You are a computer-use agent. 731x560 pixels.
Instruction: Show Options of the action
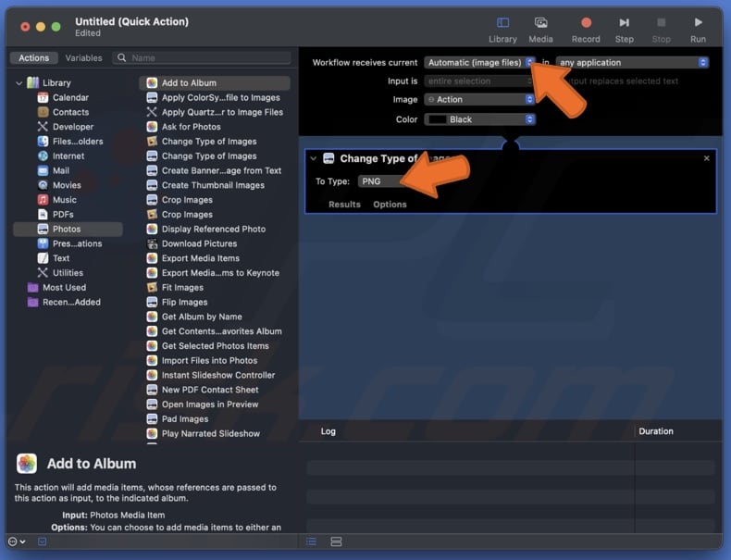390,205
